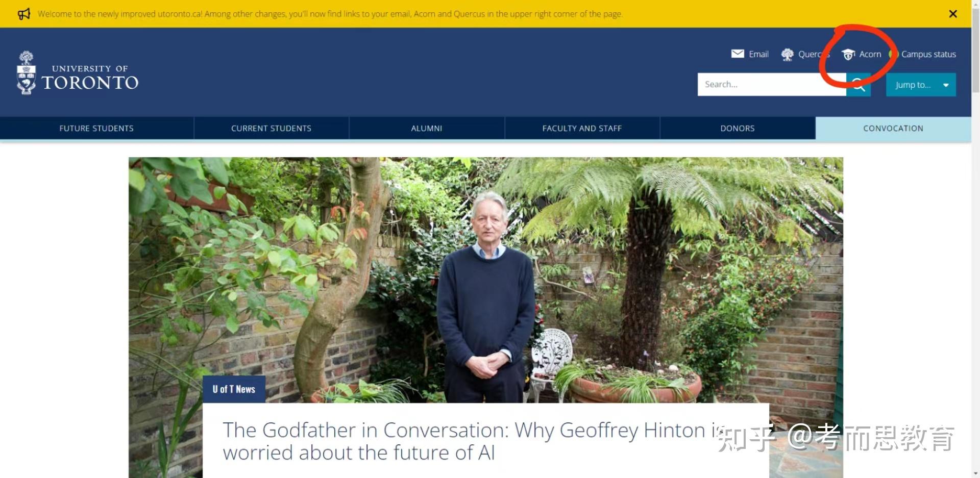
Task: Click the Jump to dropdown arrow
Action: pyautogui.click(x=946, y=85)
